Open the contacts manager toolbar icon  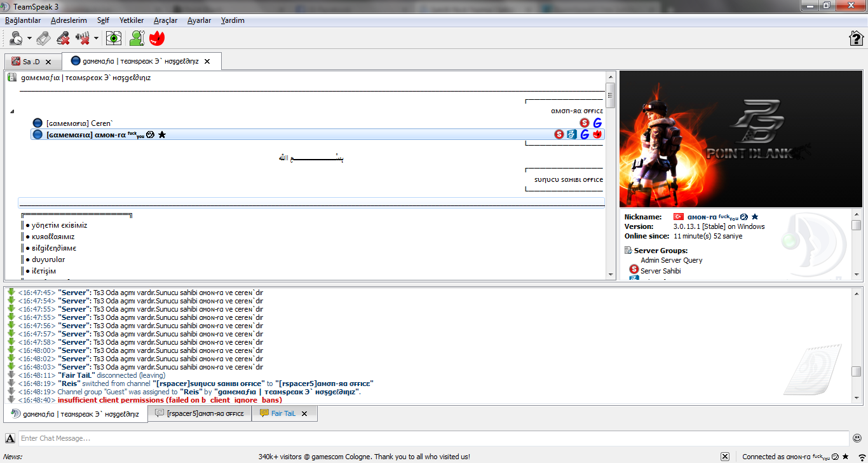point(137,39)
